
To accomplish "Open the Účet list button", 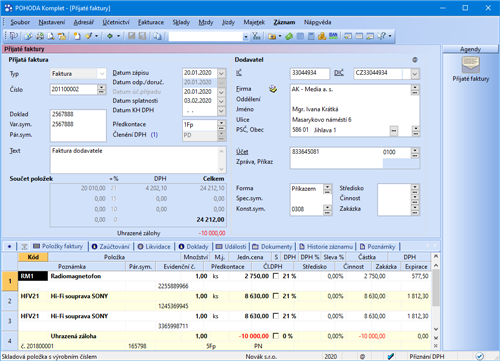I will (x=415, y=153).
